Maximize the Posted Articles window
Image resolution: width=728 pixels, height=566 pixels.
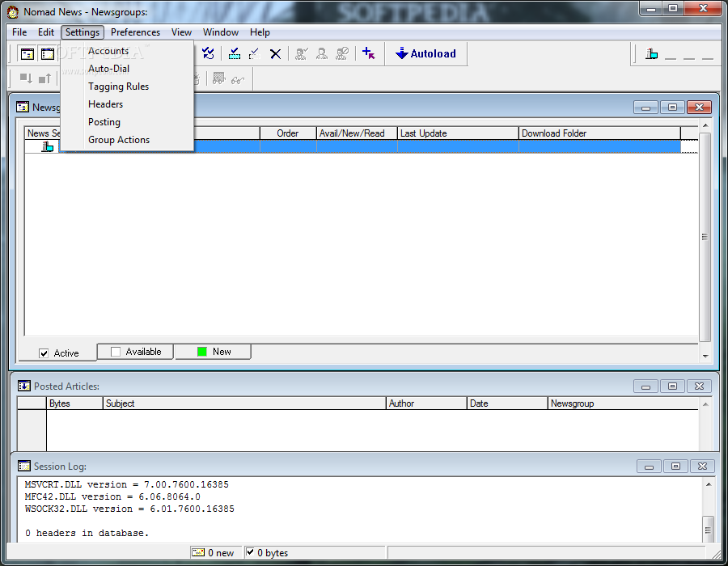[672, 386]
